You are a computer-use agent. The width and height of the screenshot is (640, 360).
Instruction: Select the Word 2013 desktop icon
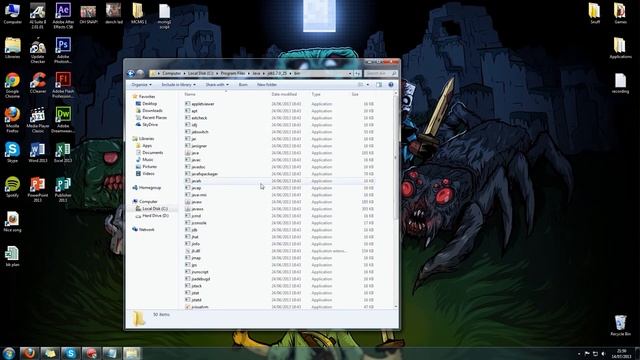pos(38,152)
